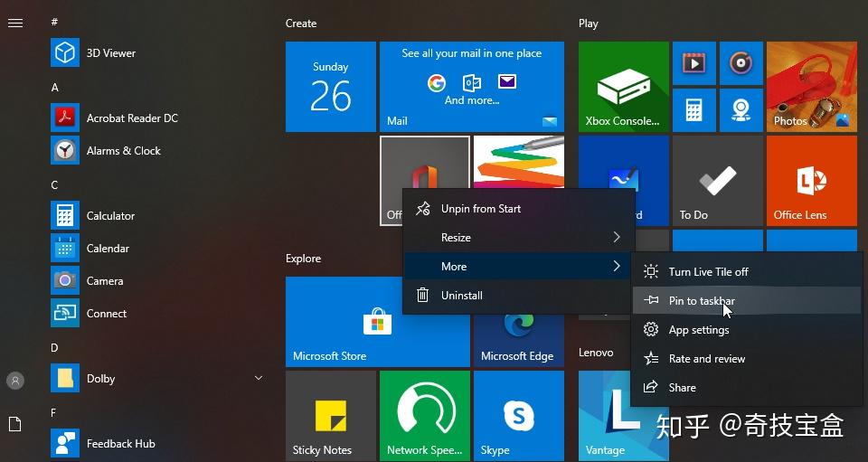
Task: Jump to letter A section header
Action: [55, 88]
